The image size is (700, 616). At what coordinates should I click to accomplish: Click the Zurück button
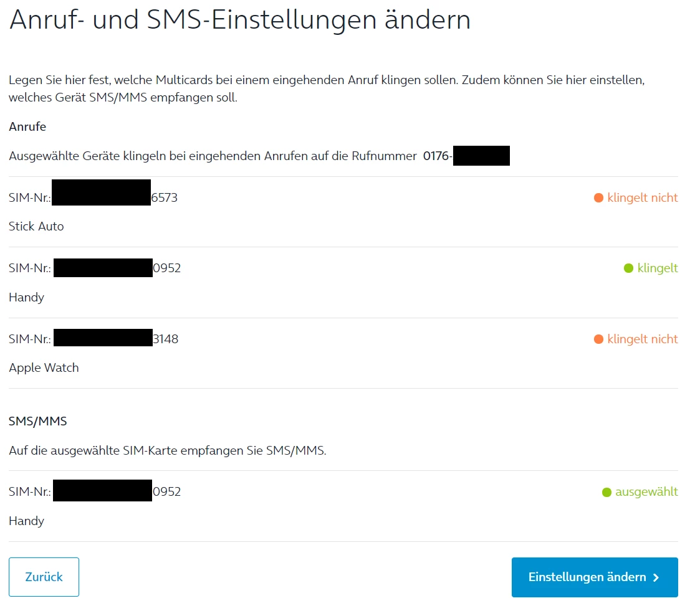[x=44, y=577]
